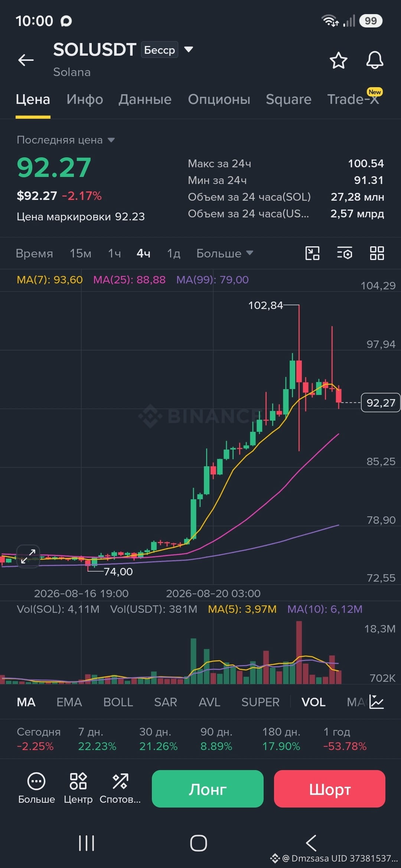
Task: Tap the 30 дн. 21.26% performance
Action: click(158, 739)
